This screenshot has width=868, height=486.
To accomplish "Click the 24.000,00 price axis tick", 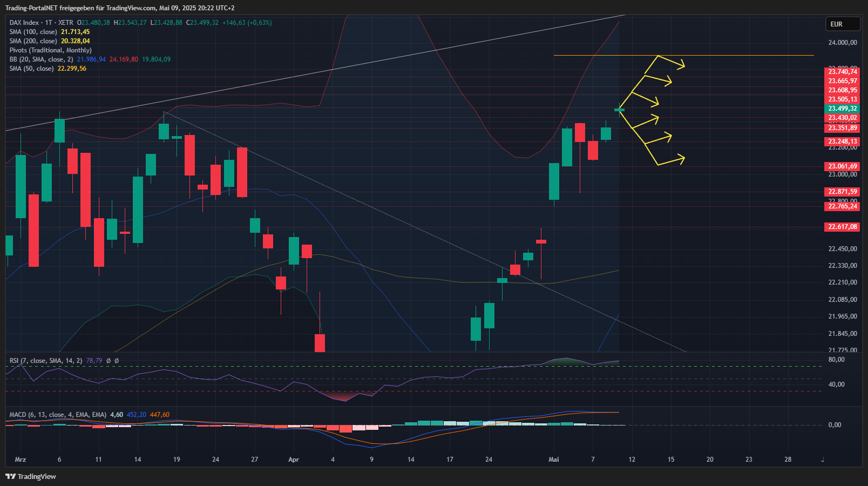I will [x=843, y=43].
